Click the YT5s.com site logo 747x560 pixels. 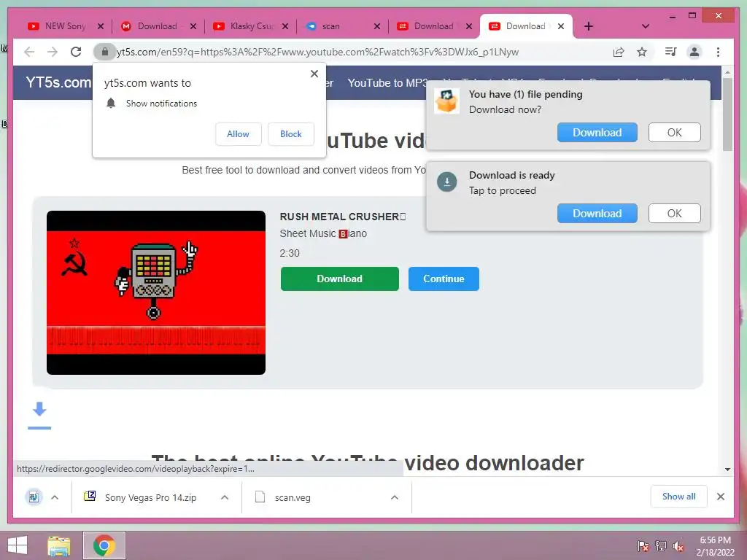58,82
